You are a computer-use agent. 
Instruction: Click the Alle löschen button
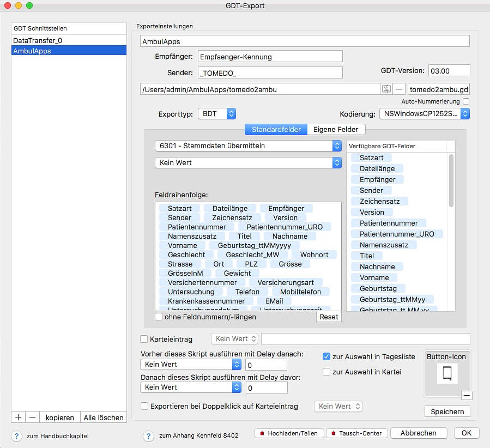click(x=104, y=417)
